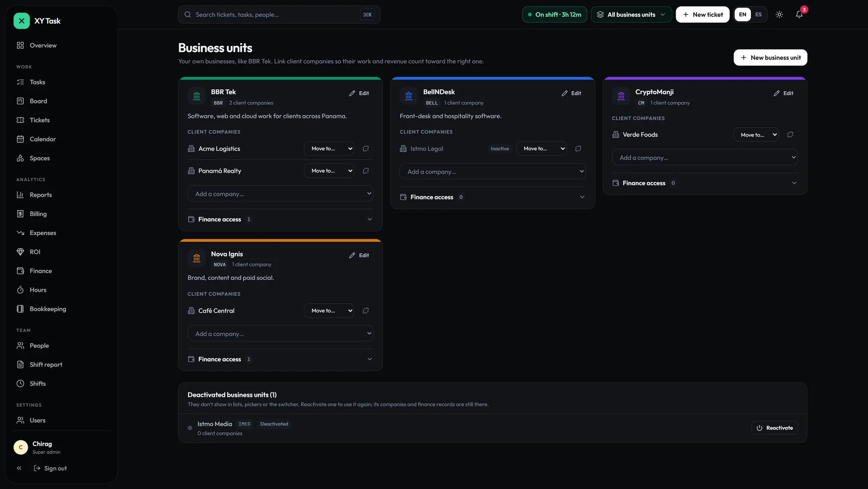This screenshot has width=868, height=489.
Task: Click Chirag's avatar circle
Action: [x=21, y=447]
